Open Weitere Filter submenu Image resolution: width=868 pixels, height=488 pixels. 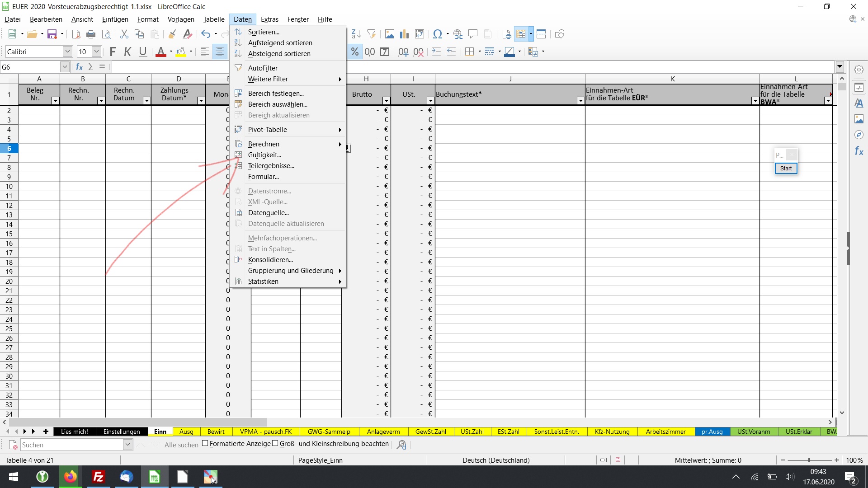[x=288, y=79]
